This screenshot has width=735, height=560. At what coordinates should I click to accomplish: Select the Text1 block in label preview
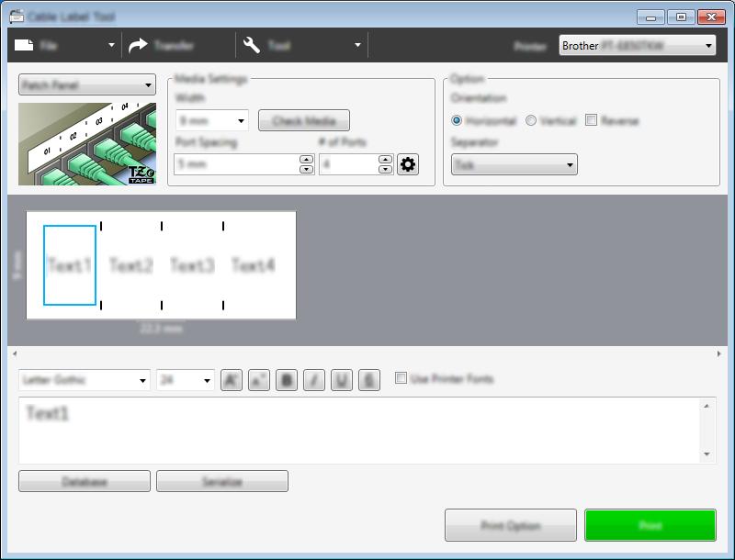[x=70, y=265]
